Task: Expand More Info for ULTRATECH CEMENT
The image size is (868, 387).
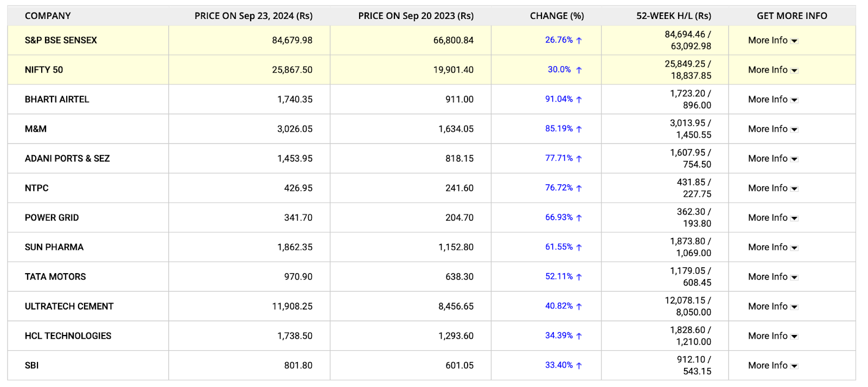Action: 773,306
